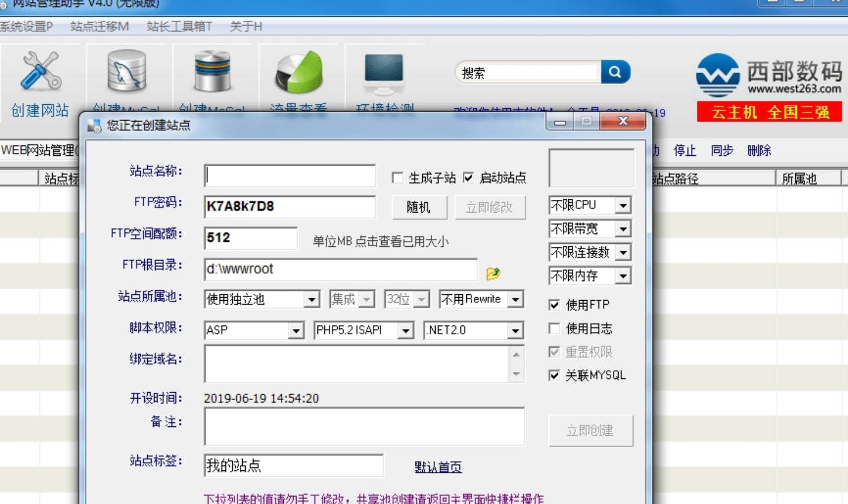Open the 默认首页 link
Viewport: 848px width, 504px height.
[x=438, y=467]
